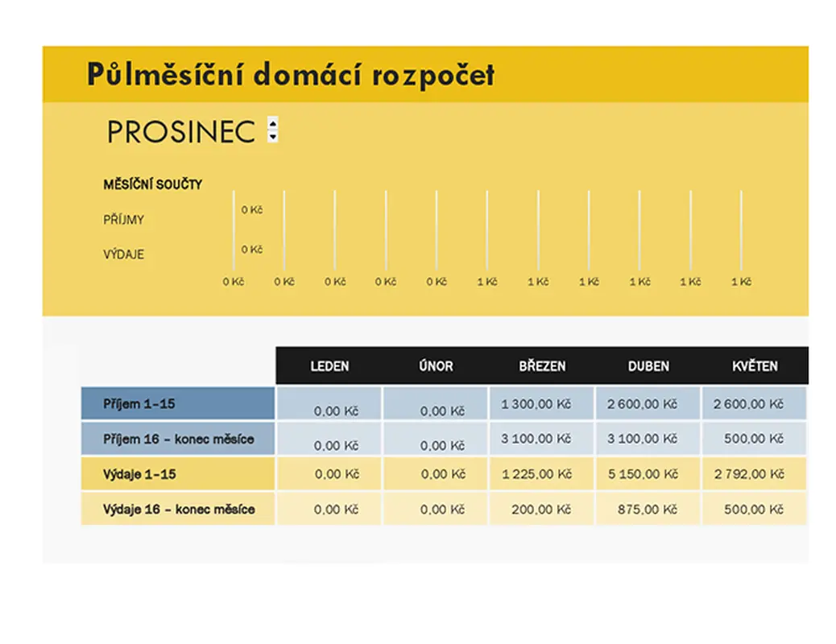Select the Příjem 16 – konec měsíce row header
This screenshot has height=644, width=836.
[x=178, y=439]
